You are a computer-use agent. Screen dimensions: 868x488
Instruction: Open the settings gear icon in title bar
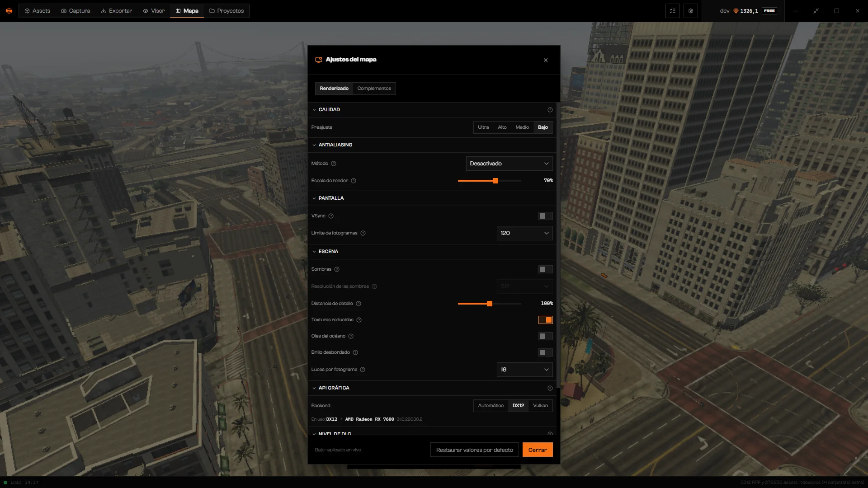coord(691,11)
